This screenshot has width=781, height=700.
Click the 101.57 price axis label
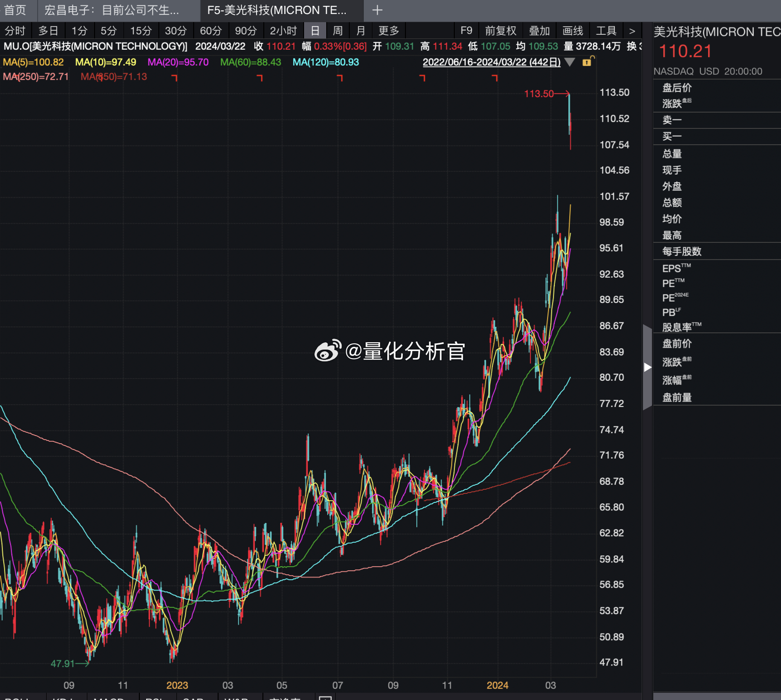point(614,196)
